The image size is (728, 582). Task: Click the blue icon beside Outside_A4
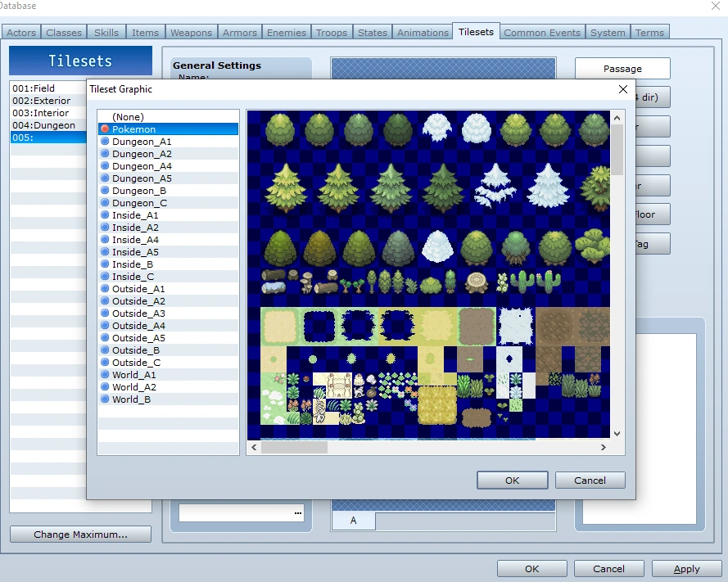(105, 325)
